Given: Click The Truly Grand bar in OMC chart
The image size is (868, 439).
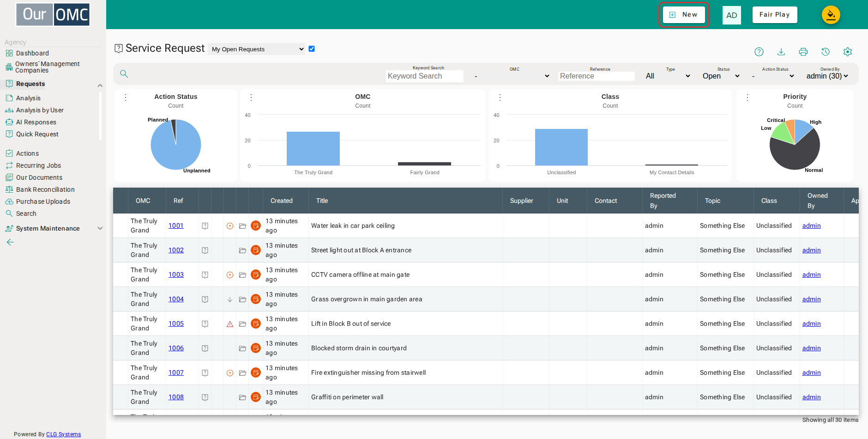Looking at the screenshot, I should 313,148.
